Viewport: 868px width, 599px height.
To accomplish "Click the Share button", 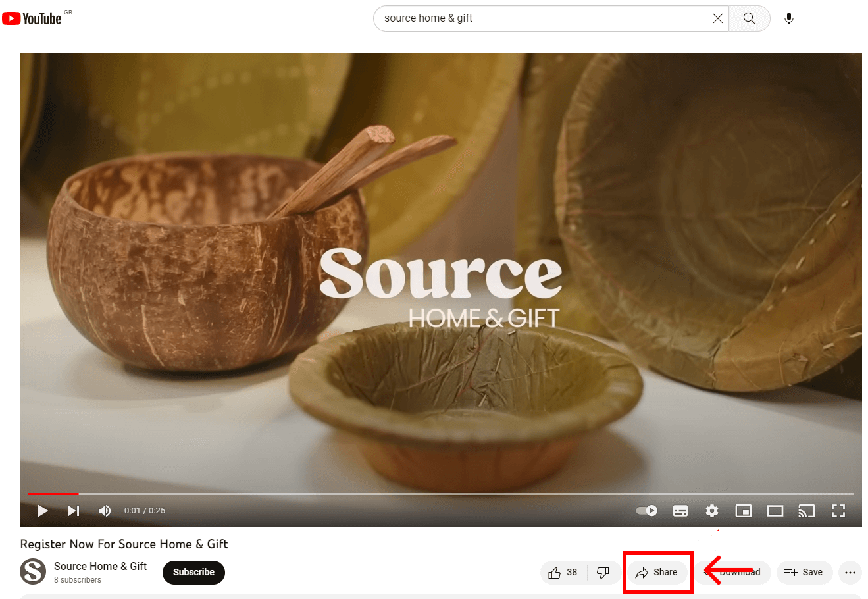I will click(657, 573).
